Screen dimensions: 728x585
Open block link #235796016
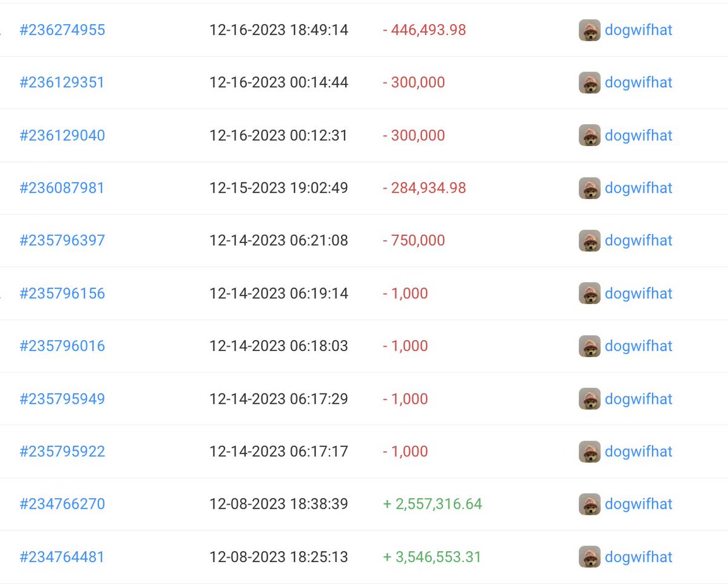click(62, 346)
